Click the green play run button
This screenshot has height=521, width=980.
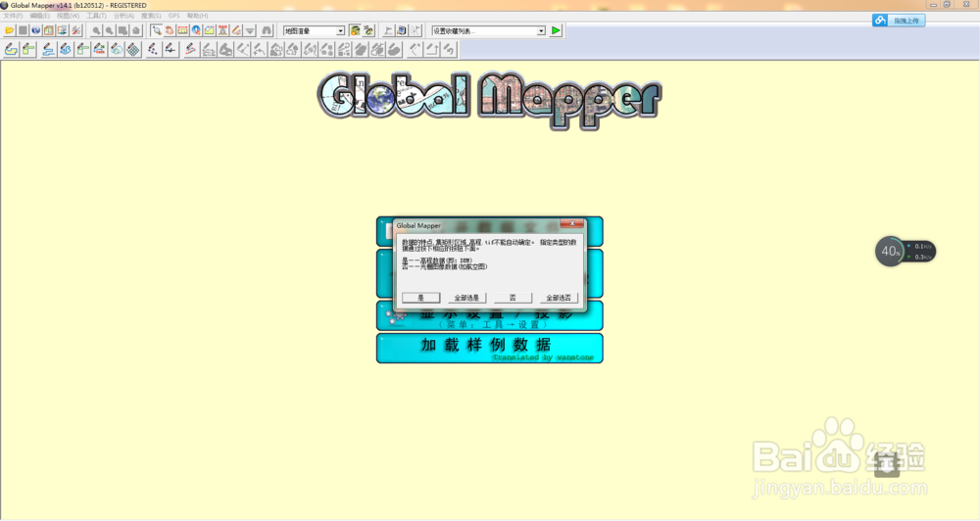coord(556,30)
